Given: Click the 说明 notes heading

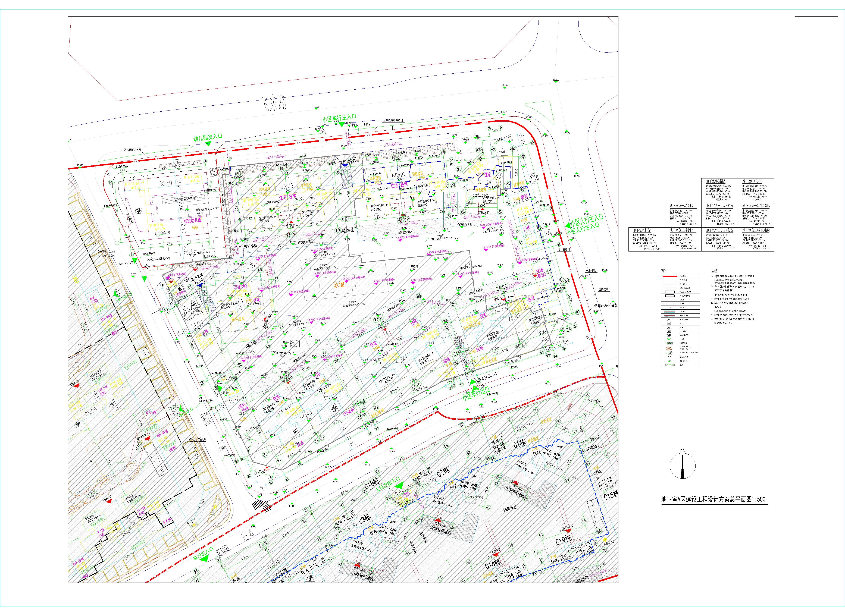Looking at the screenshot, I should pos(715,271).
